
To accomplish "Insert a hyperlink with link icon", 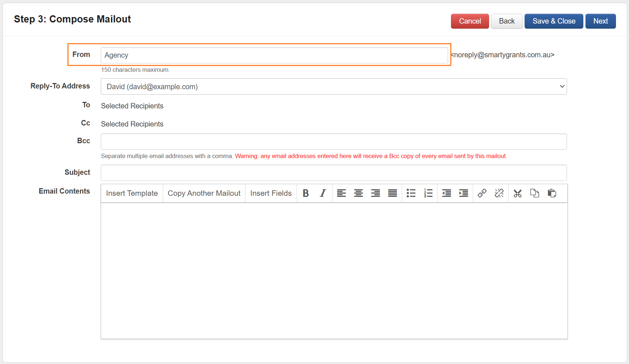I will (x=482, y=193).
